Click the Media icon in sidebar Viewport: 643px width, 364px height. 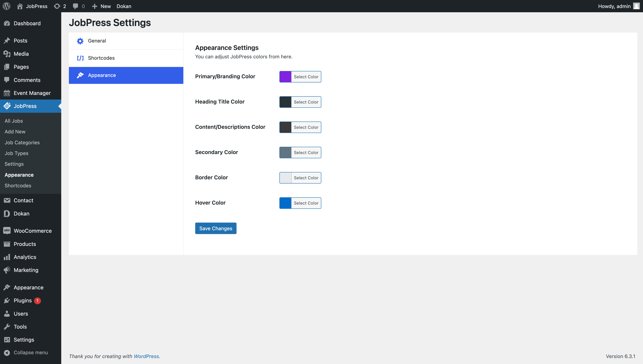click(x=7, y=54)
